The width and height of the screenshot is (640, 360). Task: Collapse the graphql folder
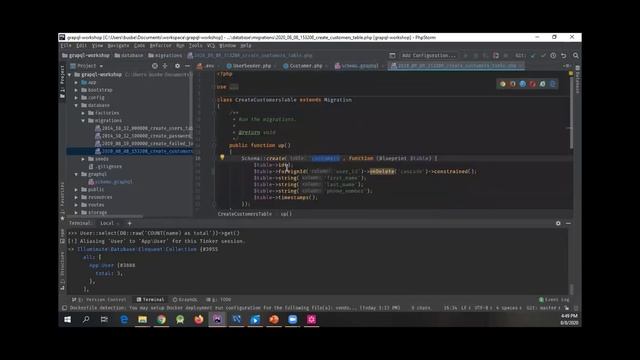tap(76, 174)
